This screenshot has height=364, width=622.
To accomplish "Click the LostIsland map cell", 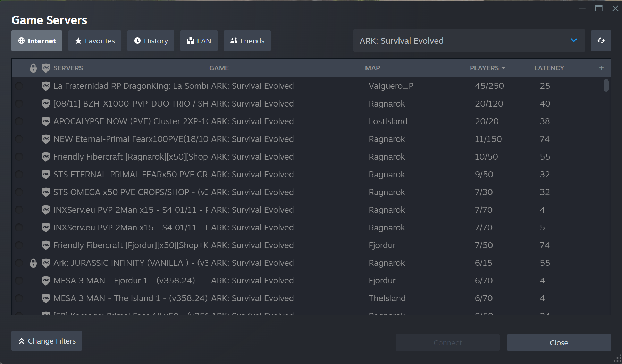I will [388, 121].
